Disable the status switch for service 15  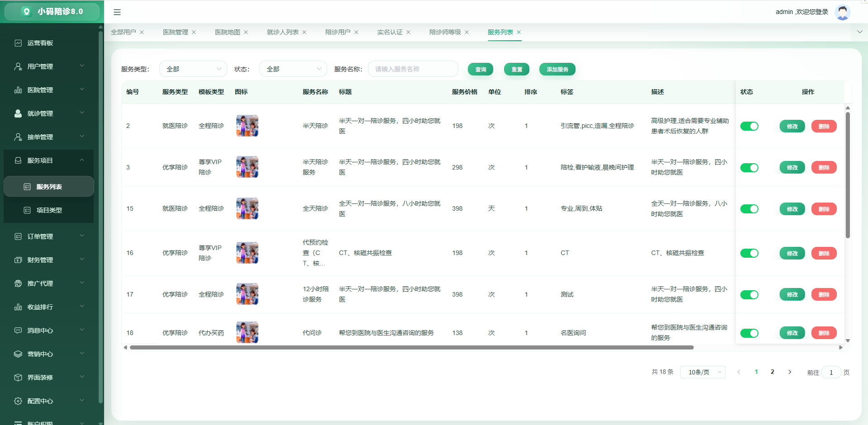749,209
